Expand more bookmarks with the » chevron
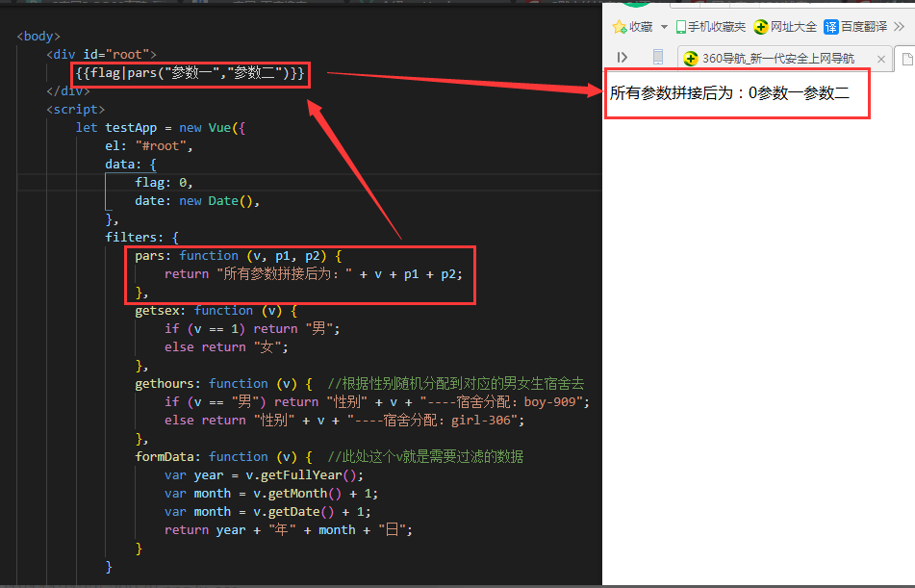 click(900, 27)
